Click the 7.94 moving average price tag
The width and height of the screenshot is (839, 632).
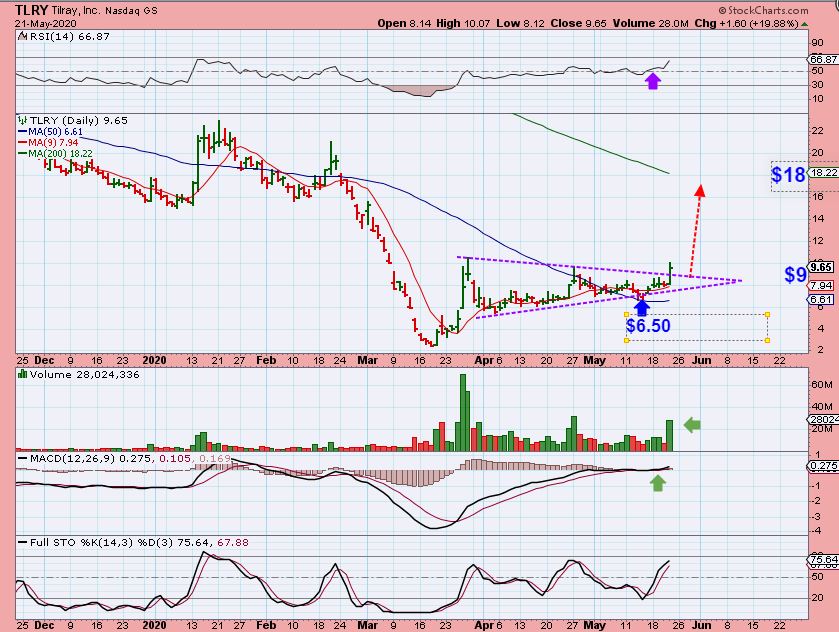click(821, 286)
